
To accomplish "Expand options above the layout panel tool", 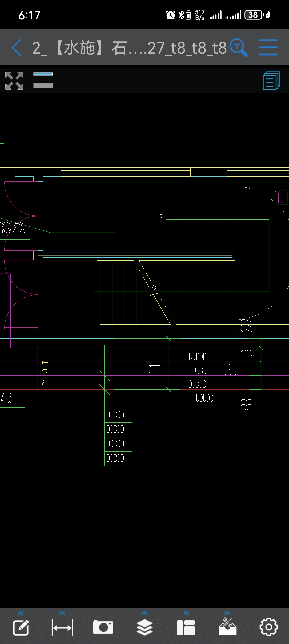I will [186, 613].
